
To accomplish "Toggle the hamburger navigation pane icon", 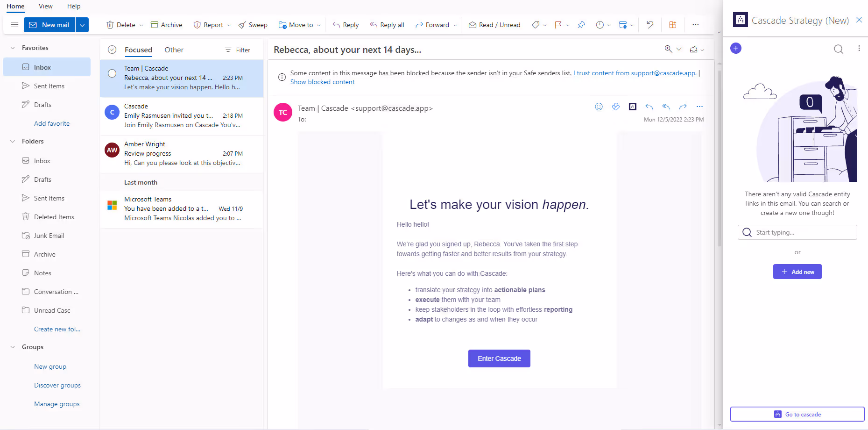I will pos(14,25).
